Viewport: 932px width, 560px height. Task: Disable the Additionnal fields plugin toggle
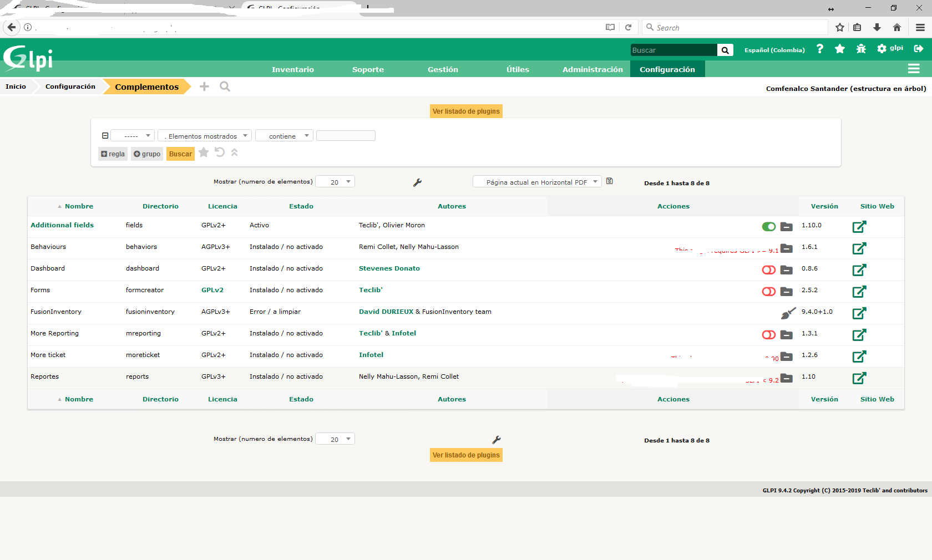[x=768, y=227]
